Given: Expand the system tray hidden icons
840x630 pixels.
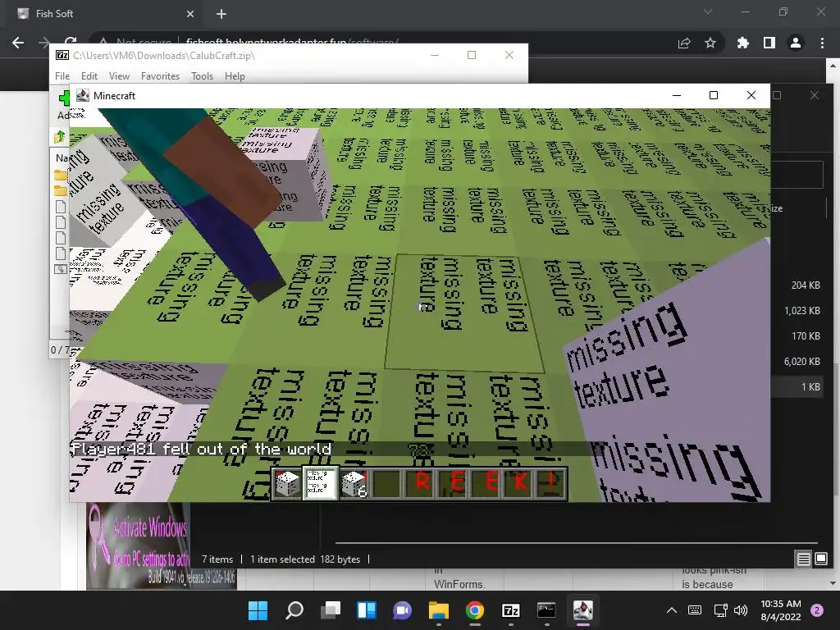Looking at the screenshot, I should pos(672,610).
